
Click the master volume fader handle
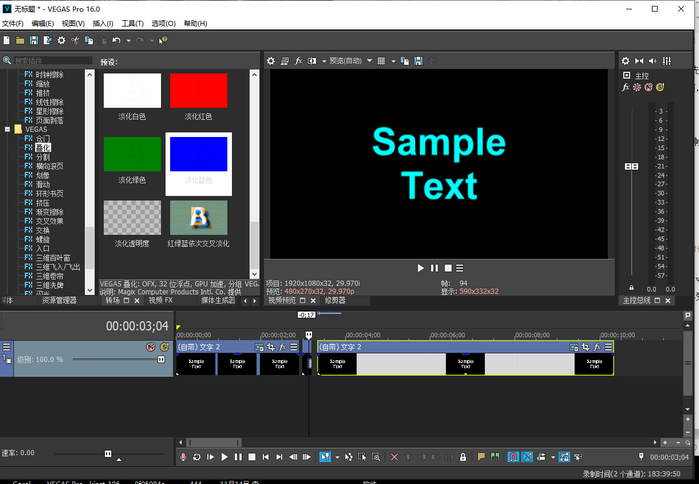631,166
